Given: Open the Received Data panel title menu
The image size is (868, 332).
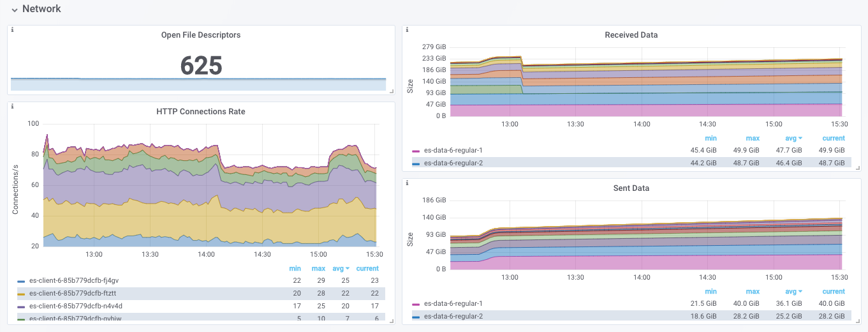Looking at the screenshot, I should click(x=631, y=35).
